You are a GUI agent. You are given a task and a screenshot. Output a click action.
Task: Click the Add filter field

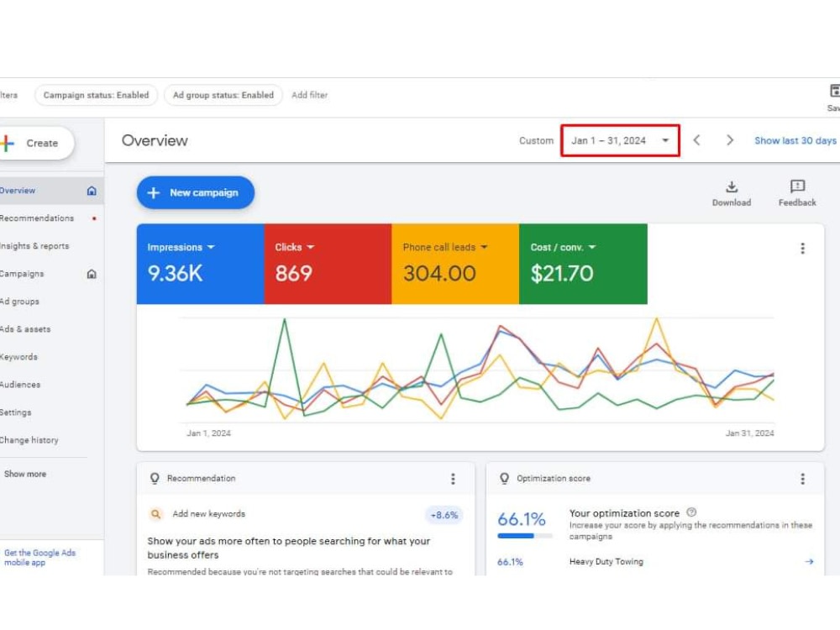click(310, 95)
